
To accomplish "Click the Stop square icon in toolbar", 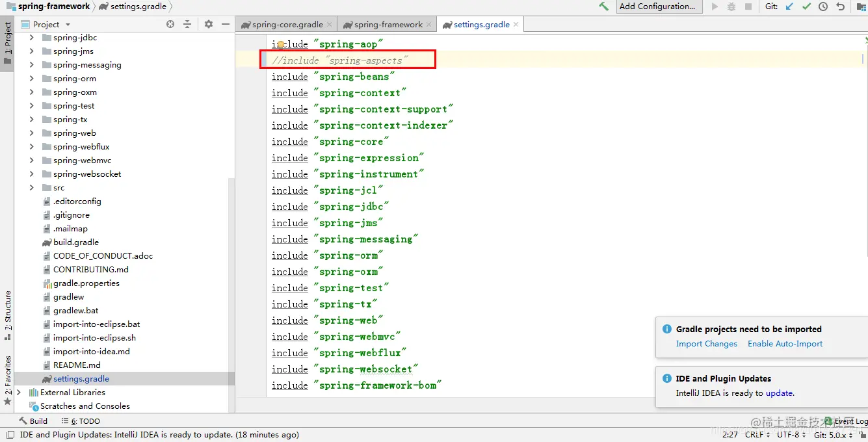I will click(748, 6).
